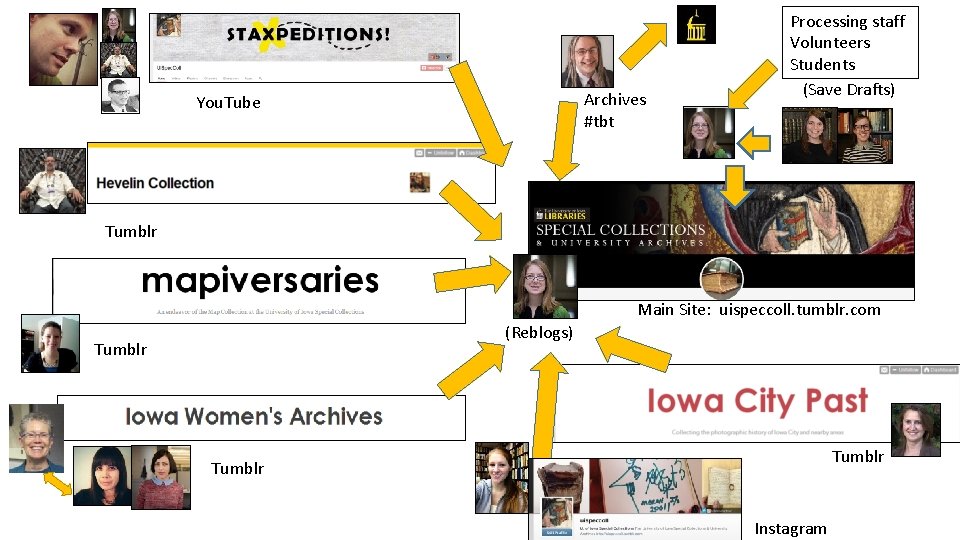Open Dashboard from Hevelin Collection header

coord(471,152)
